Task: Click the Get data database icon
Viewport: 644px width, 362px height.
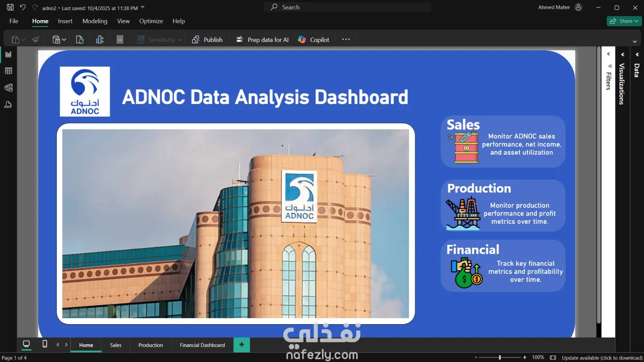Action: 56,39
